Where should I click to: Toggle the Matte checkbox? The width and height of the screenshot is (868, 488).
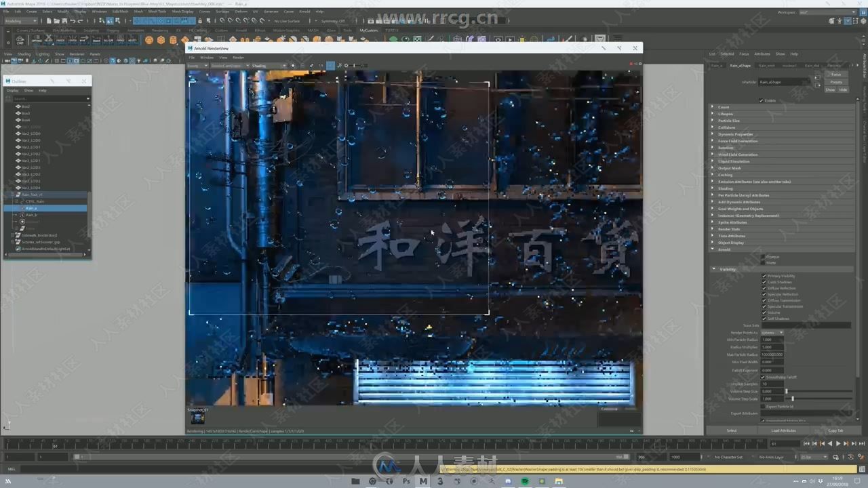point(763,262)
